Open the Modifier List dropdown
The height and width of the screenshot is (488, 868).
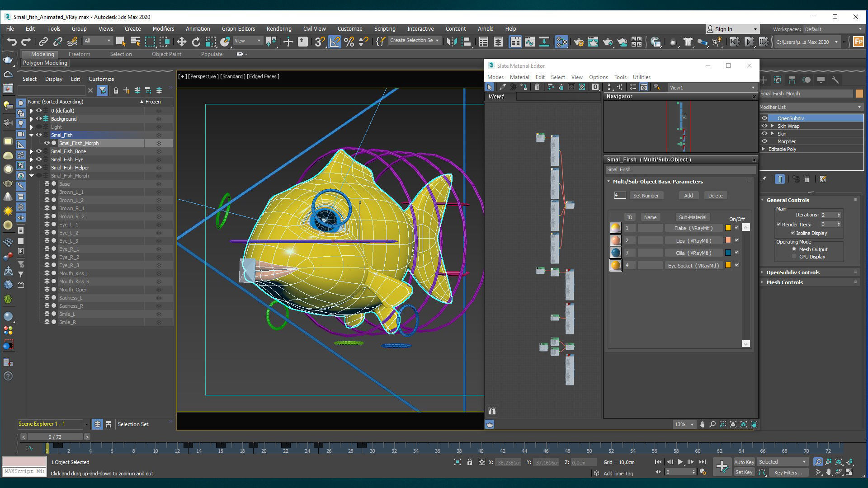tap(811, 107)
